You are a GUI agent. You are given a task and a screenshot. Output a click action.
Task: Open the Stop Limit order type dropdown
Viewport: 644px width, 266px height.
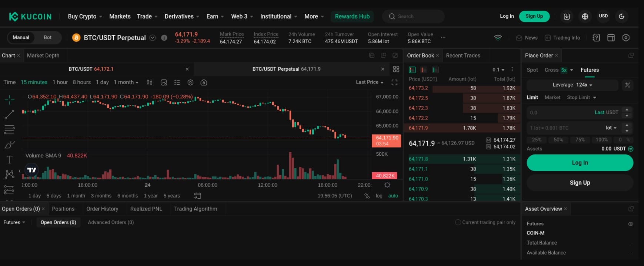(581, 97)
